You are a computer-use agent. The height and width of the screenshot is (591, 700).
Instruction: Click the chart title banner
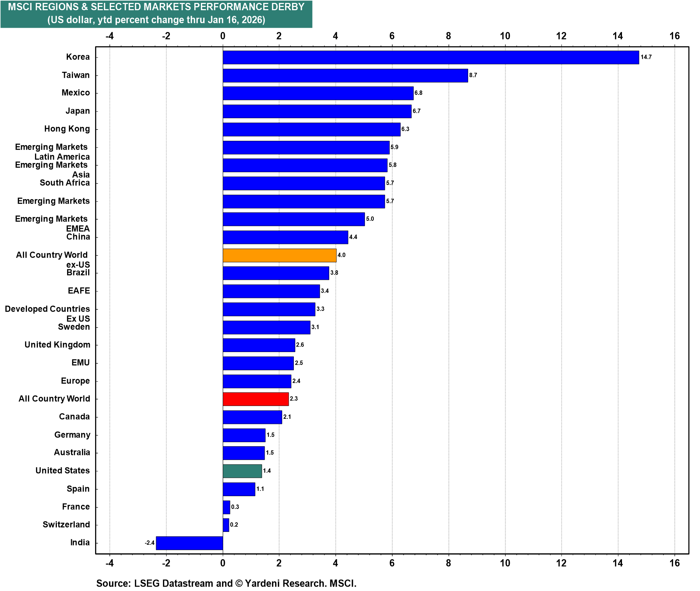tap(156, 13)
